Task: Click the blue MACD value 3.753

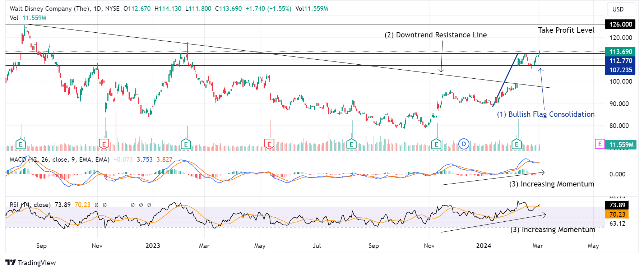Action: pyautogui.click(x=145, y=160)
